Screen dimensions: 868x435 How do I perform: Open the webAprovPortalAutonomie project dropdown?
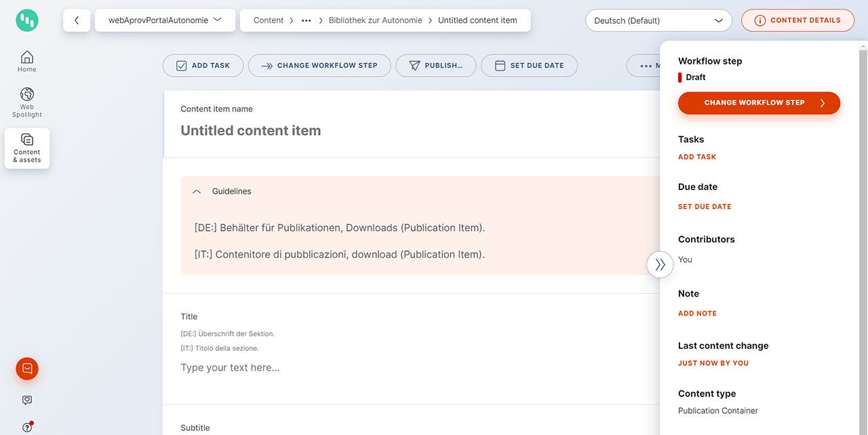click(x=165, y=20)
